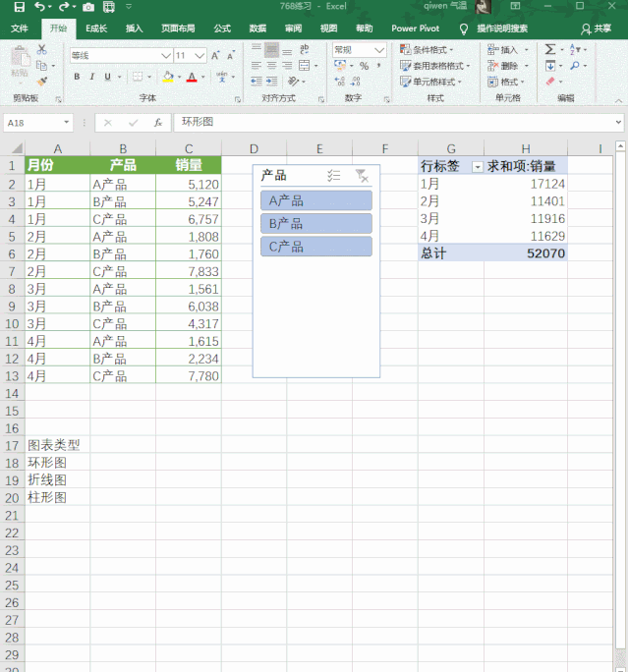
Task: Decrease font size with the smaller A icon
Action: click(x=231, y=55)
